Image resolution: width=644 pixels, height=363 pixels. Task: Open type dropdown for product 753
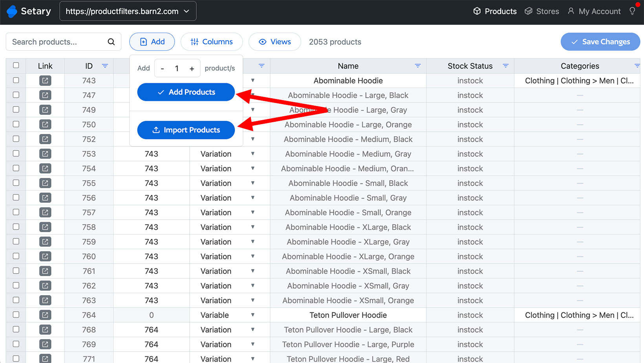click(253, 154)
